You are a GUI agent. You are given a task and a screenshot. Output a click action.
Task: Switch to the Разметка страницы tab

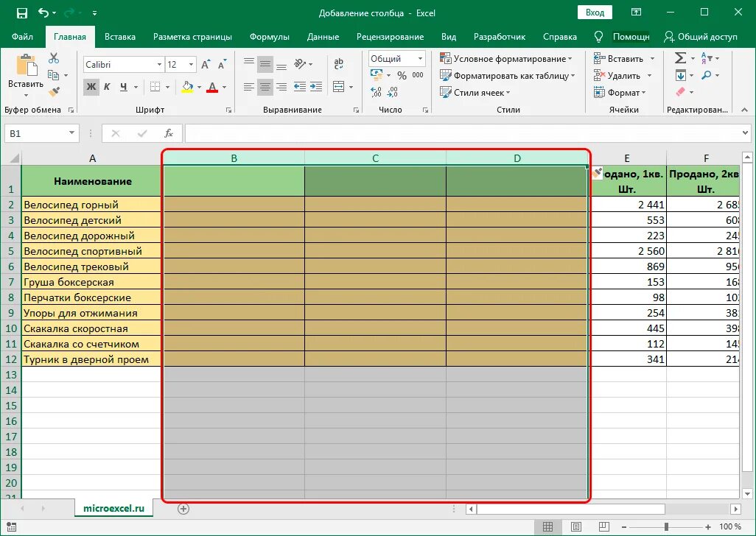[x=192, y=37]
